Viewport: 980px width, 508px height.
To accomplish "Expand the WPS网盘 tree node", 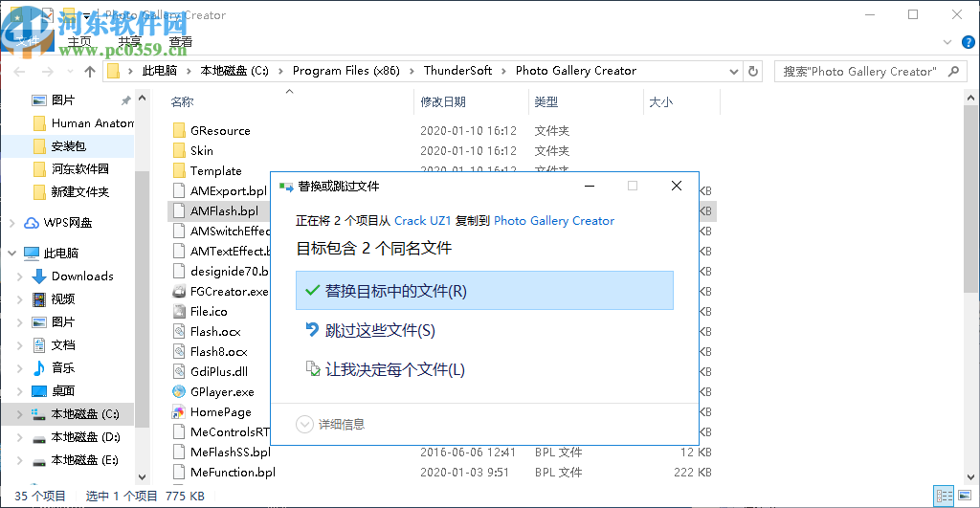I will point(12,223).
